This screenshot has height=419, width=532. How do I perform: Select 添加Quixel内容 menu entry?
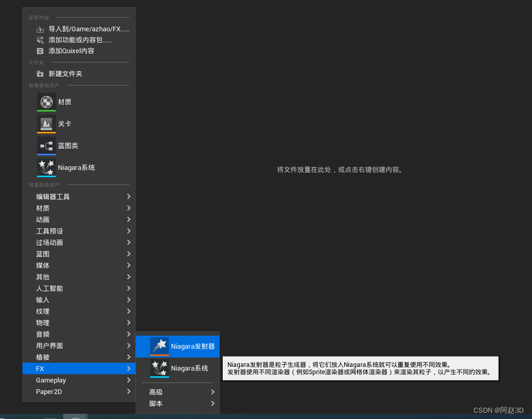(79, 51)
